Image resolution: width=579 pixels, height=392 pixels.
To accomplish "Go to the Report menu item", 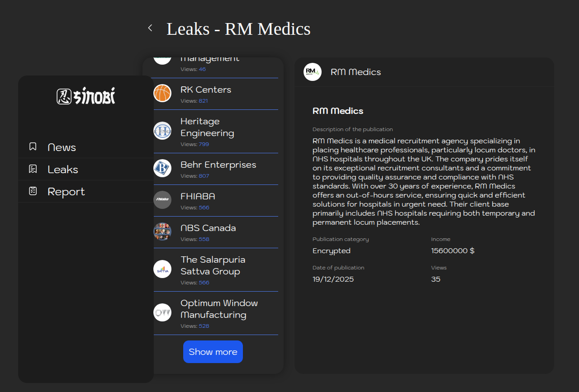I will (66, 192).
